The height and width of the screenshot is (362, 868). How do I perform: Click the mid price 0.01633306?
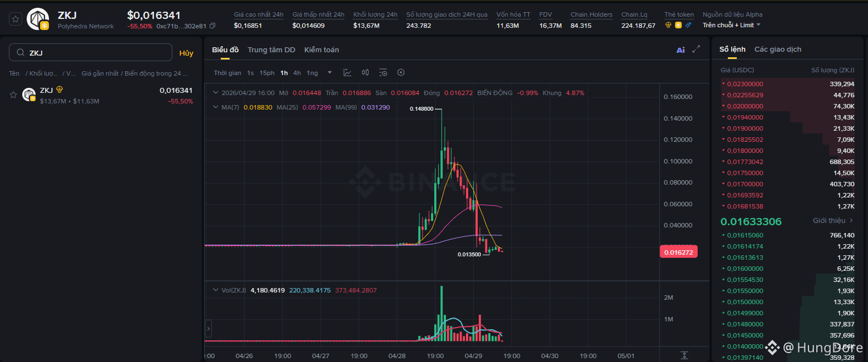click(x=751, y=221)
